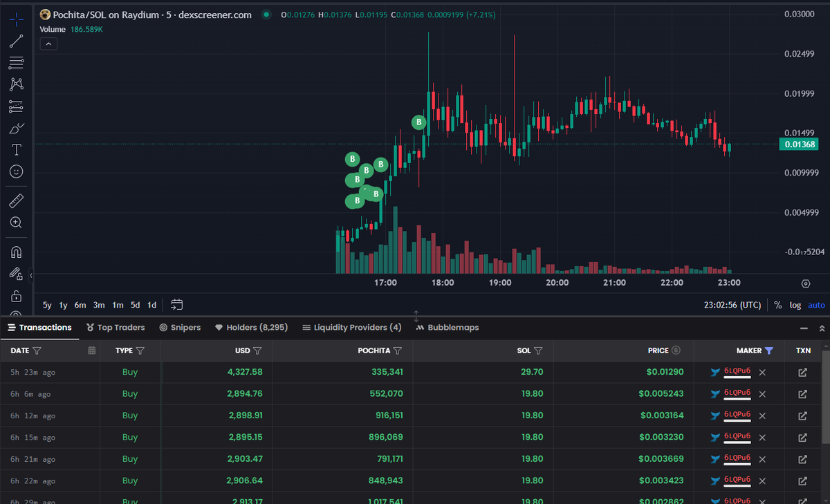Click whale icon on $0.003230 row
This screenshot has width=830, height=504.
pos(715,437)
